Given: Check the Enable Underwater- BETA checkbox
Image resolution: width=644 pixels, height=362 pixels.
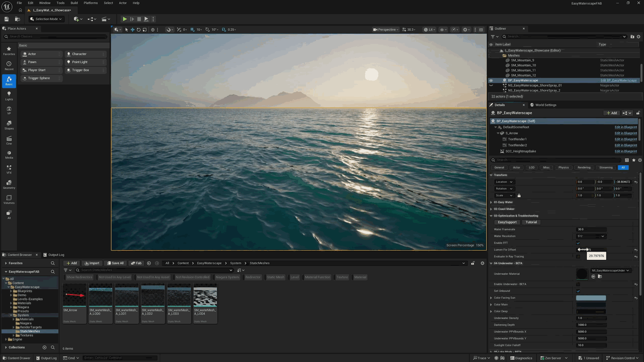Looking at the screenshot, I should [x=578, y=284].
